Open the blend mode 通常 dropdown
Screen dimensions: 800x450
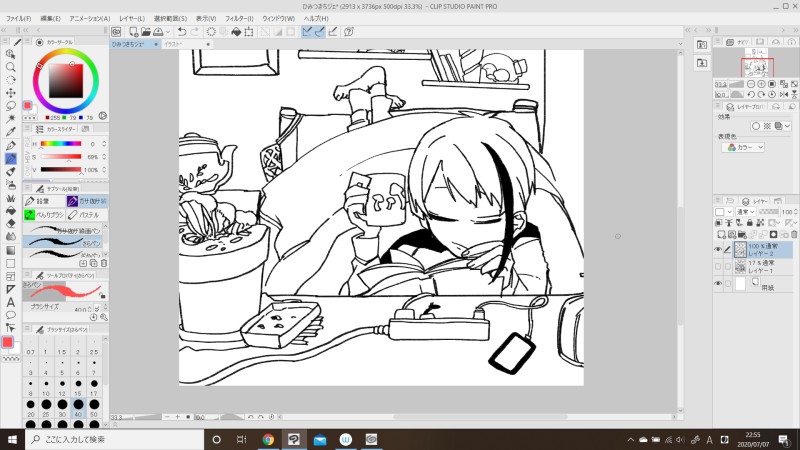tap(745, 212)
